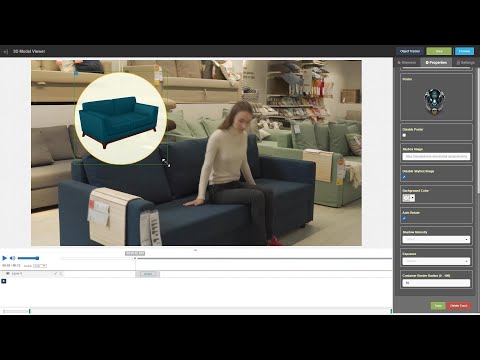
Task: Select the model clip on the timeline track
Action: pyautogui.click(x=148, y=274)
